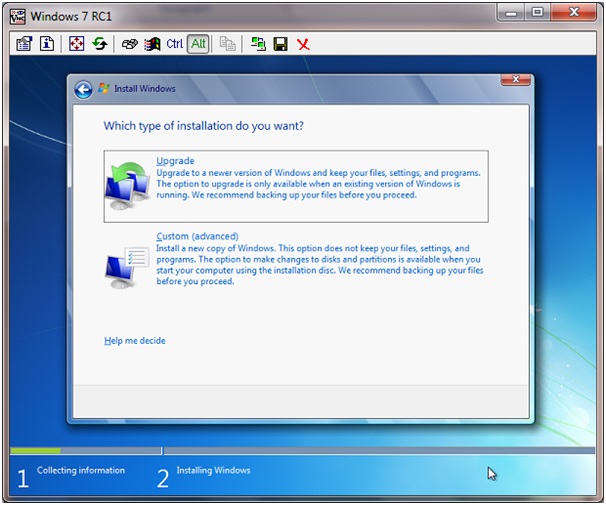The height and width of the screenshot is (505, 606).
Task: Click the 'Windows 7 RC1' window title
Action: pyautogui.click(x=71, y=17)
